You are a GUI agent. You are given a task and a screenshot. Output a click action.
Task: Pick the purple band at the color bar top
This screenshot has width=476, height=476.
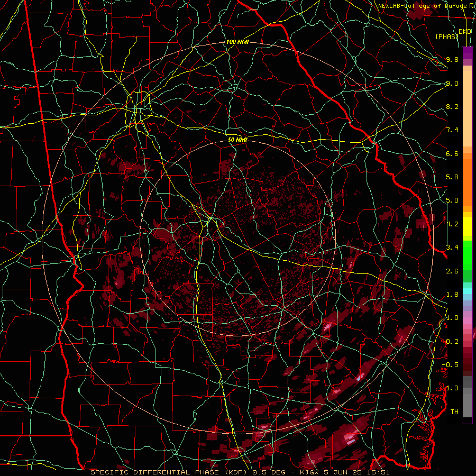[467, 53]
